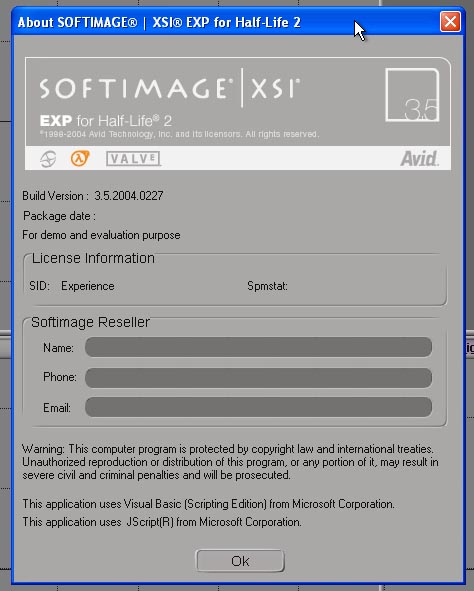The width and height of the screenshot is (474, 591).
Task: Click the reseller Phone field
Action: pos(258,378)
